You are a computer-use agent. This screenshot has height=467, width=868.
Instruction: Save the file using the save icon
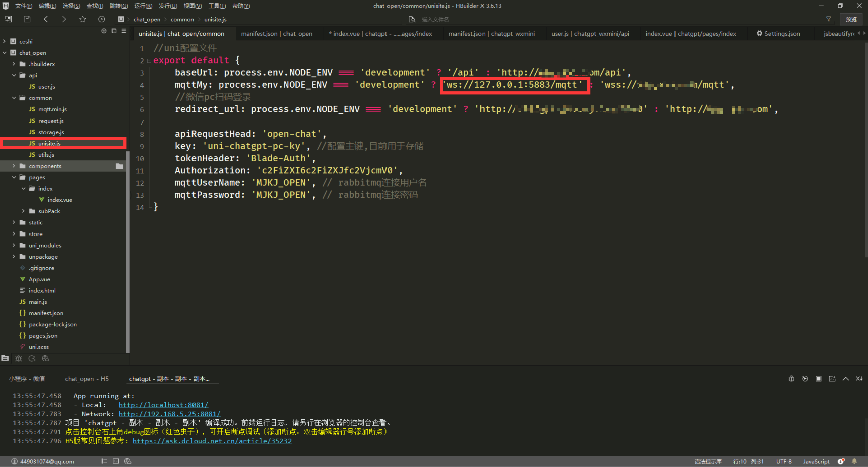pyautogui.click(x=27, y=19)
